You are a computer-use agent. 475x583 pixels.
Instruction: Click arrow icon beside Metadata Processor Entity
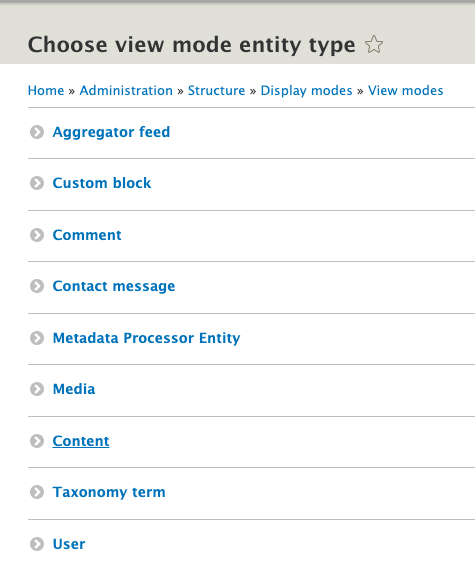coord(37,338)
